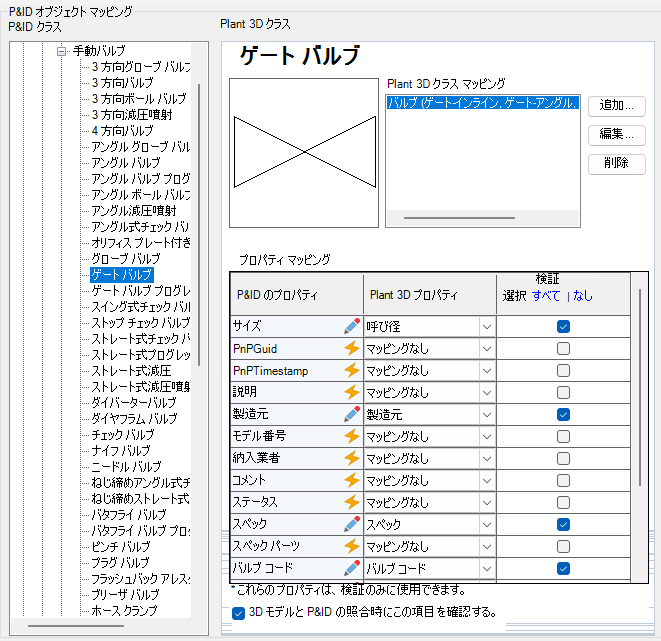Viewport: 661px width, 641px height.
Task: Click property mapping table vertical scrollbar
Action: click(x=640, y=387)
